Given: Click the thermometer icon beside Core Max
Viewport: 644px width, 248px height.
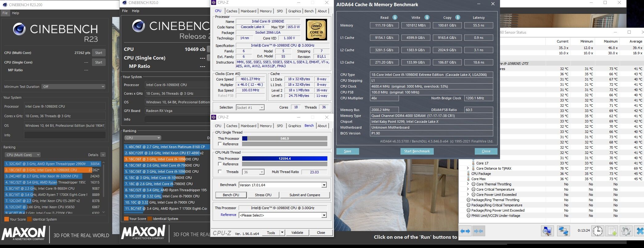Looking at the screenshot, I should [469, 179].
